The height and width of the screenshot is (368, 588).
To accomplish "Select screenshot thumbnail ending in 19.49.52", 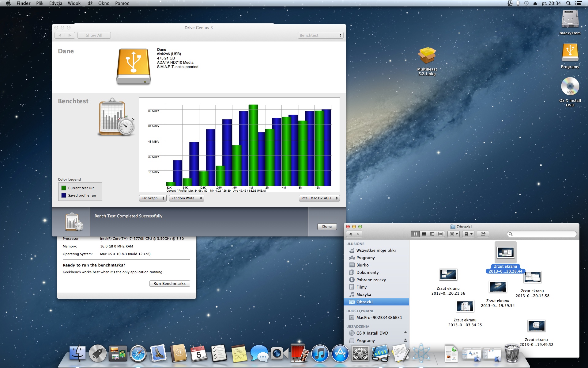I will tap(536, 326).
